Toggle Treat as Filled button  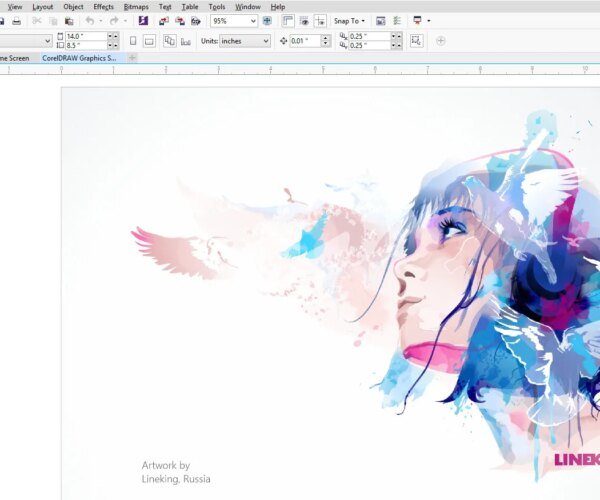coord(417,41)
